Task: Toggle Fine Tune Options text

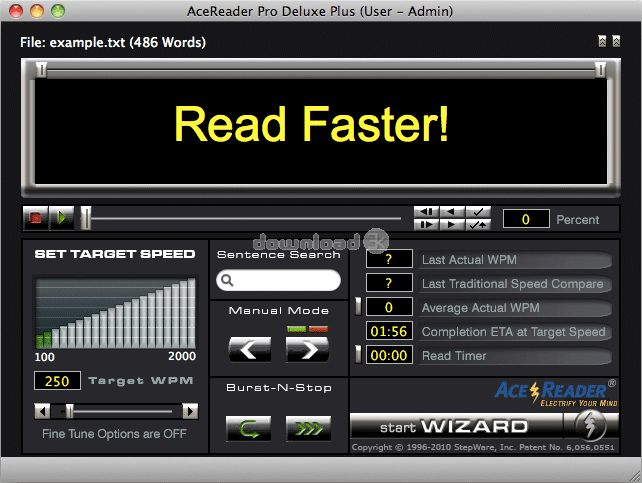Action: (x=114, y=434)
